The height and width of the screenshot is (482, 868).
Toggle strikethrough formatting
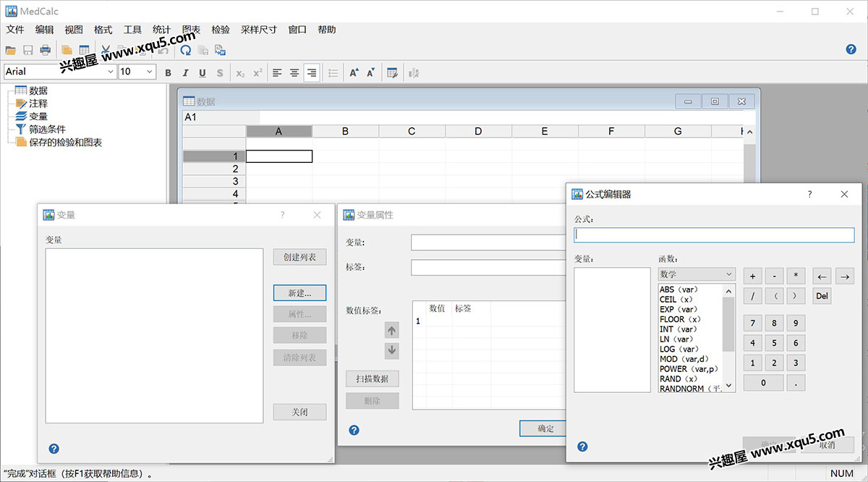[x=220, y=72]
